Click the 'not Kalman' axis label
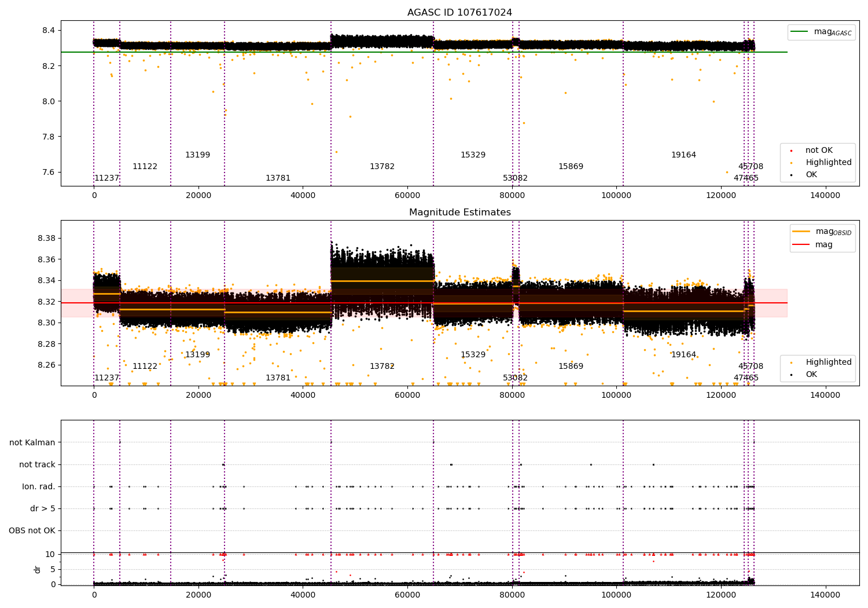The image size is (868, 608). [x=32, y=442]
